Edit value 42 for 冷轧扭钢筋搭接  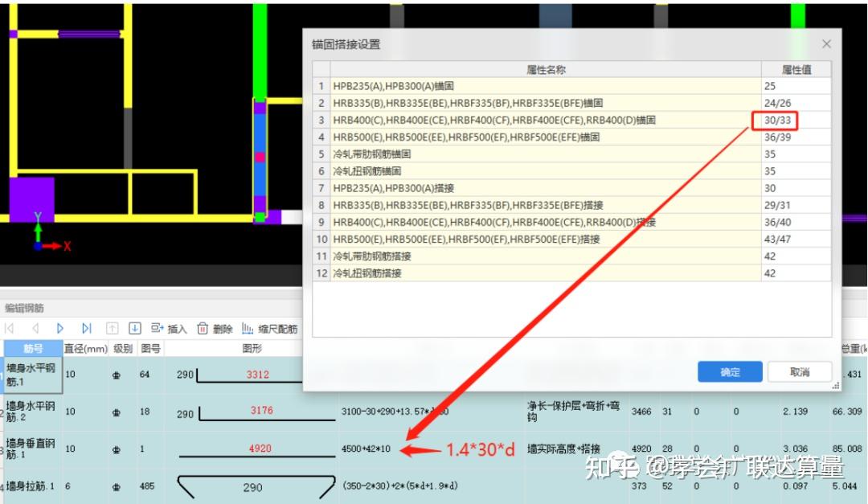(x=796, y=273)
